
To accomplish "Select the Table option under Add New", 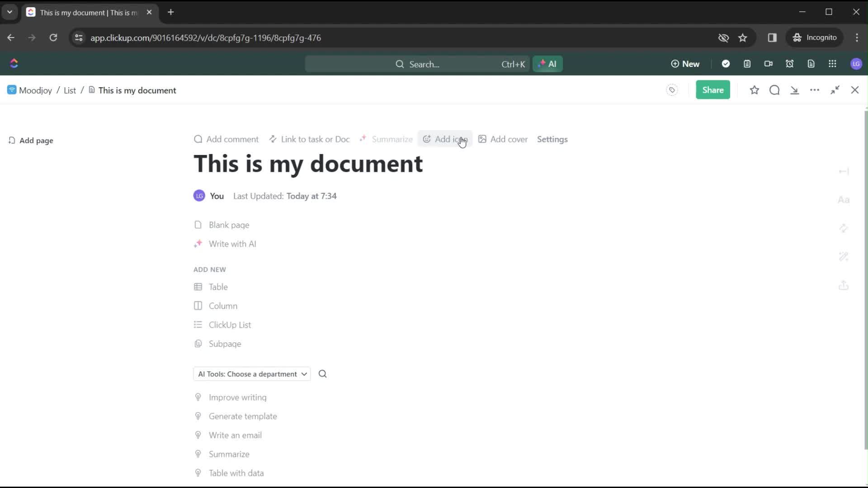I will point(218,286).
